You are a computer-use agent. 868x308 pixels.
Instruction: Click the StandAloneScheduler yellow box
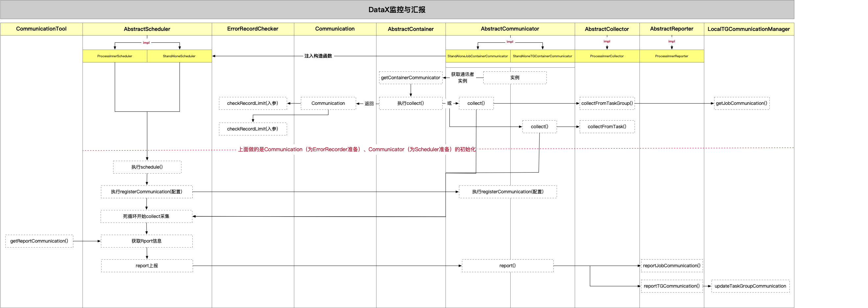tap(179, 56)
